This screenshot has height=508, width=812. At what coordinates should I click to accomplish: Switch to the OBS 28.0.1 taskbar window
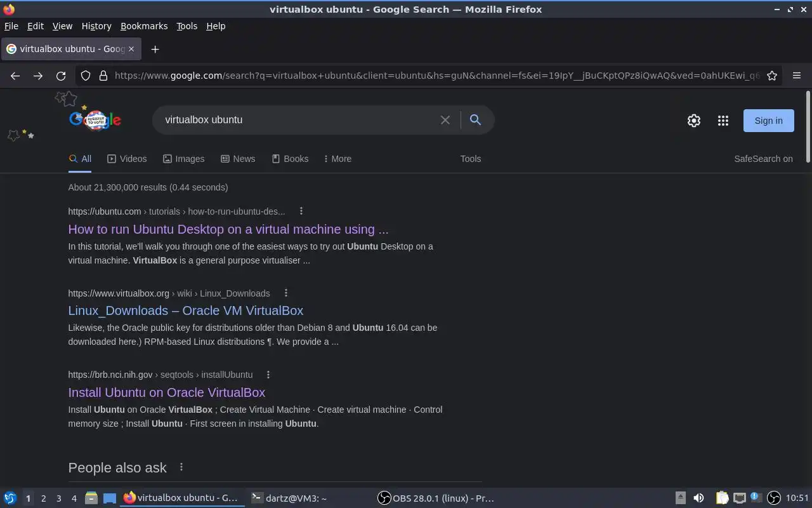[436, 498]
